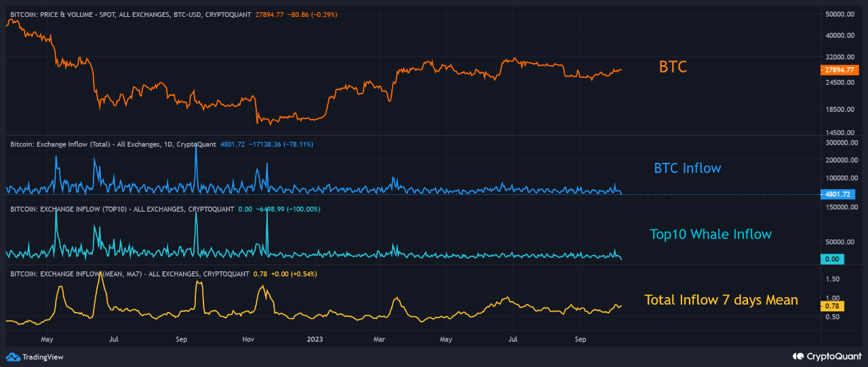Click the Top10 Whale Inflow annotation
The image size is (868, 367).
click(710, 235)
